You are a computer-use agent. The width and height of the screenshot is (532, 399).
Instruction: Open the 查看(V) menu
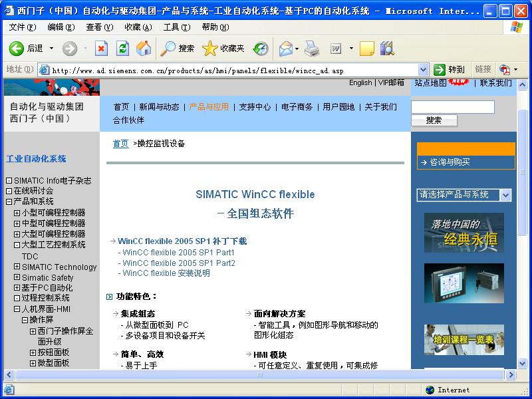point(99,27)
